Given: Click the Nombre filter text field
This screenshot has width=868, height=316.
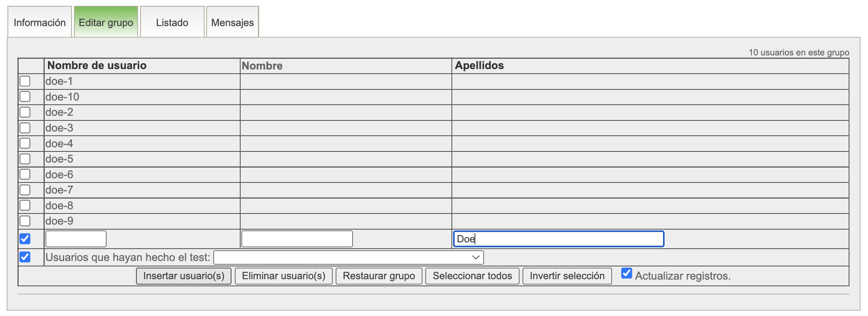Looking at the screenshot, I should coord(297,239).
